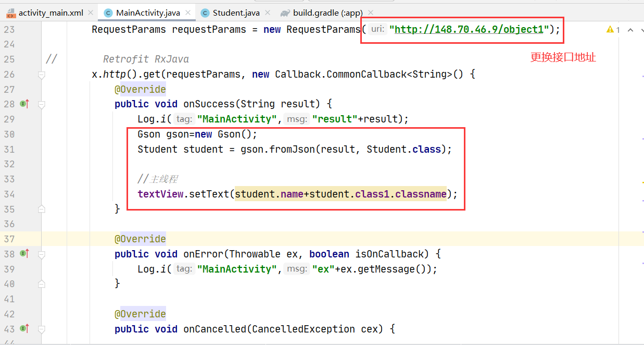Click the URL string http://148.70.46.9/object1
The height and width of the screenshot is (345, 644).
click(x=469, y=30)
